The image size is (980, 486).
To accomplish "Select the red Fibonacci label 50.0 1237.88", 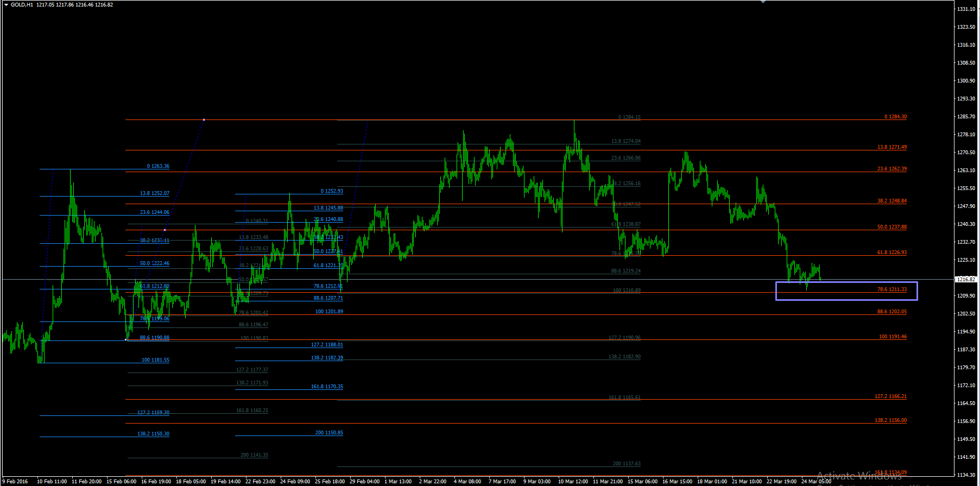I will pos(892,227).
